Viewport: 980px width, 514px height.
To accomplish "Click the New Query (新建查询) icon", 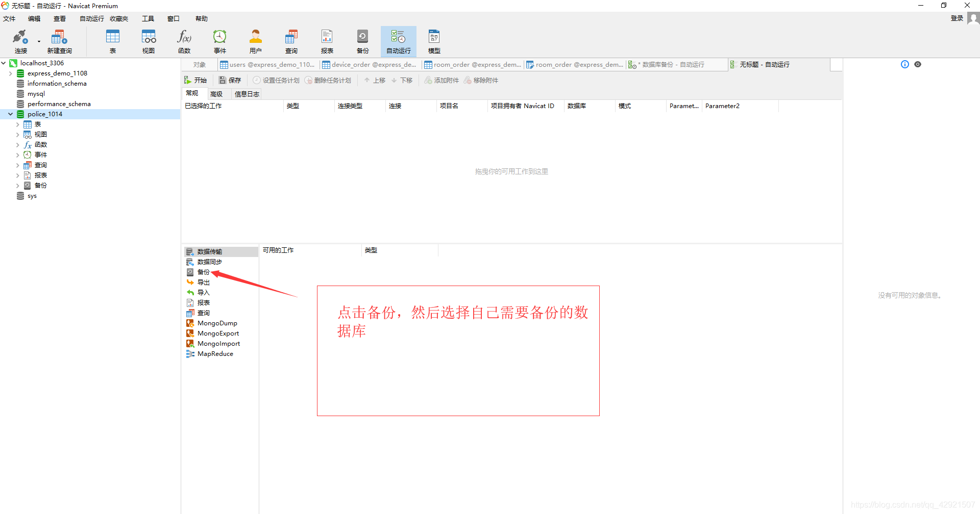I will tap(59, 41).
